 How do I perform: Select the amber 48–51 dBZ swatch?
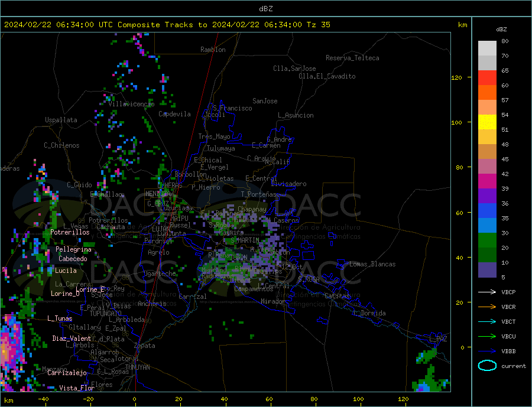click(x=487, y=136)
